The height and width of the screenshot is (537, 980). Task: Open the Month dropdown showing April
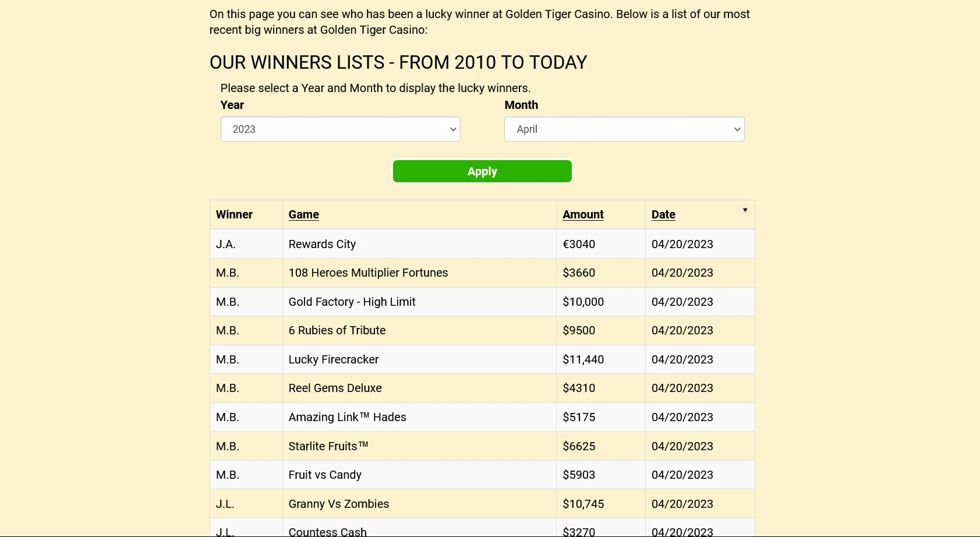(x=624, y=129)
